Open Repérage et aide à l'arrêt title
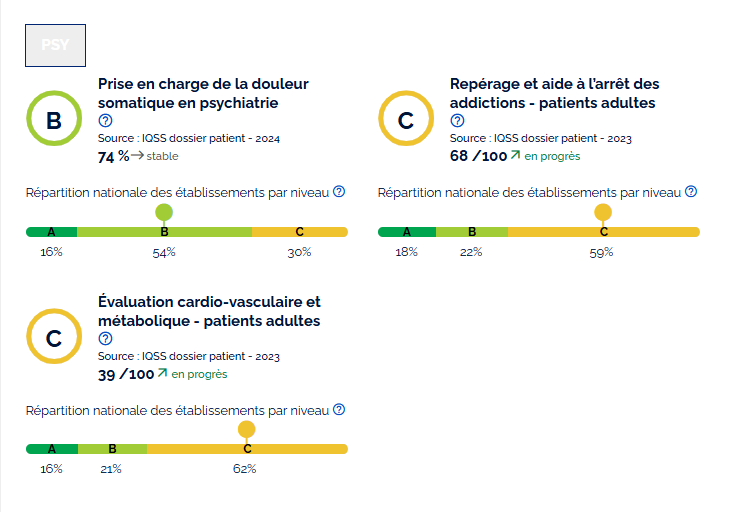 pyautogui.click(x=555, y=93)
